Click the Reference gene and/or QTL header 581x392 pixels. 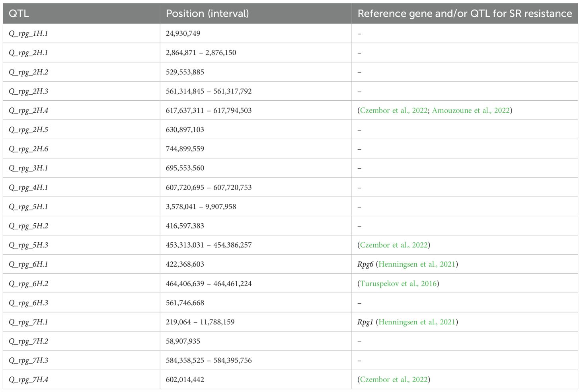click(464, 14)
